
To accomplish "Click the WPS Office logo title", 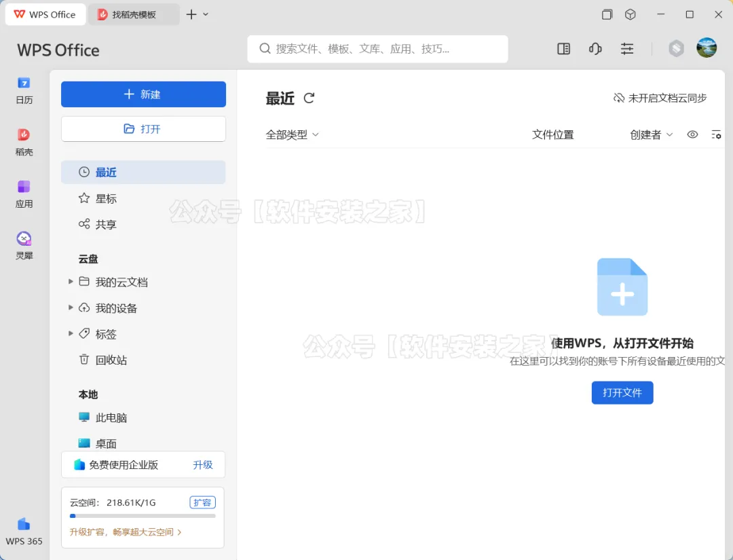I will click(58, 50).
